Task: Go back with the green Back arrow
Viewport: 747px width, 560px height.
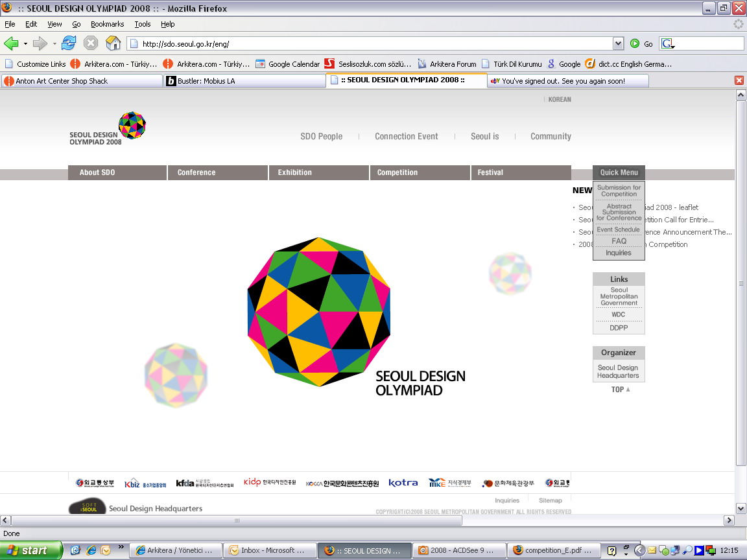Action: click(x=11, y=44)
